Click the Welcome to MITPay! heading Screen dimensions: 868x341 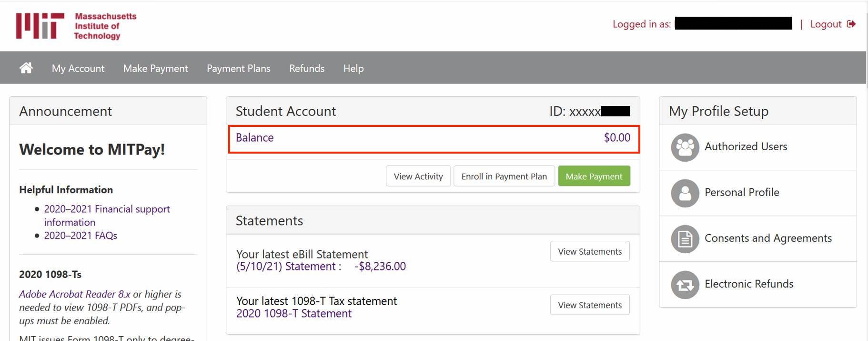(92, 150)
